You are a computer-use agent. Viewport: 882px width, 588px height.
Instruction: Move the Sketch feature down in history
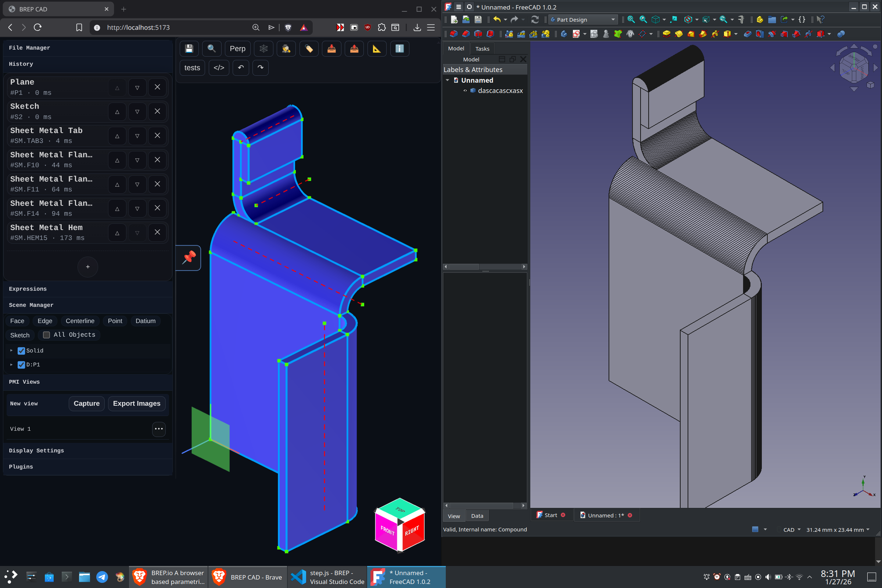click(137, 112)
